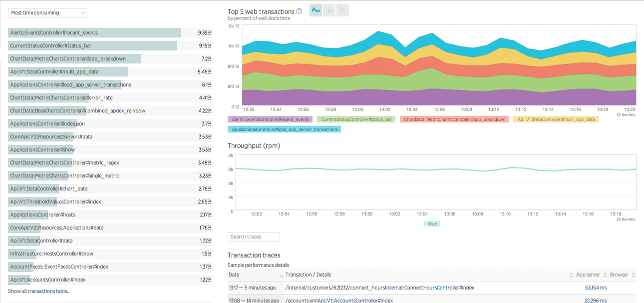
Task: Select ApplicationsController#show in the transactions list
Action: click(x=42, y=149)
